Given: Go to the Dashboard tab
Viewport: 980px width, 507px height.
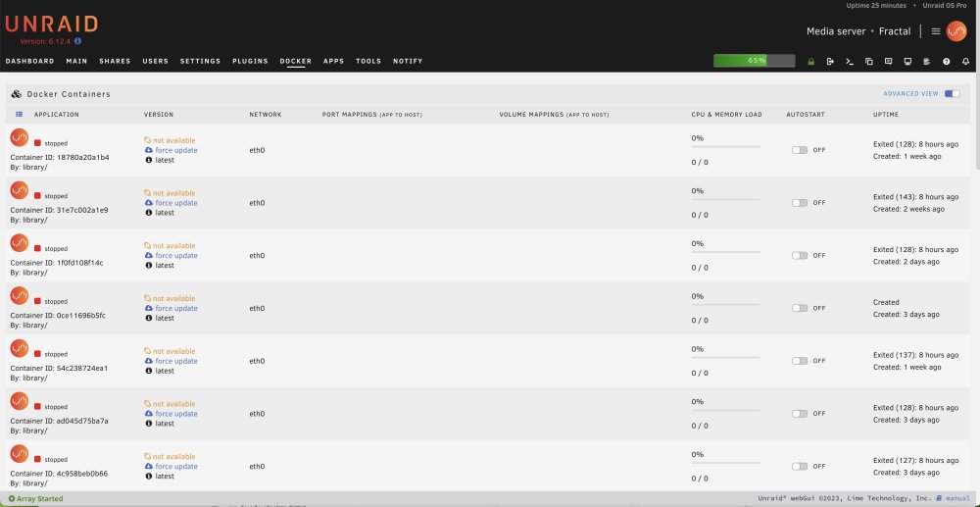Looking at the screenshot, I should [30, 61].
